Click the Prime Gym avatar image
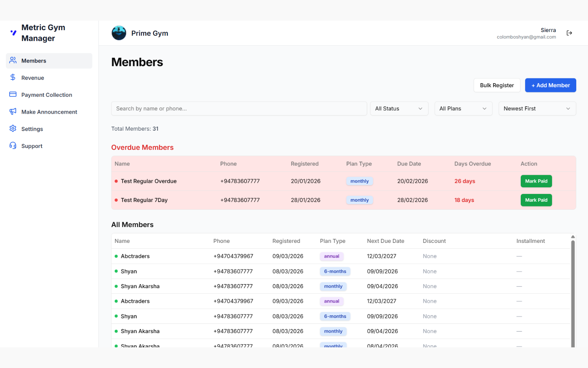Viewport: 588px width, 368px height. [x=119, y=33]
